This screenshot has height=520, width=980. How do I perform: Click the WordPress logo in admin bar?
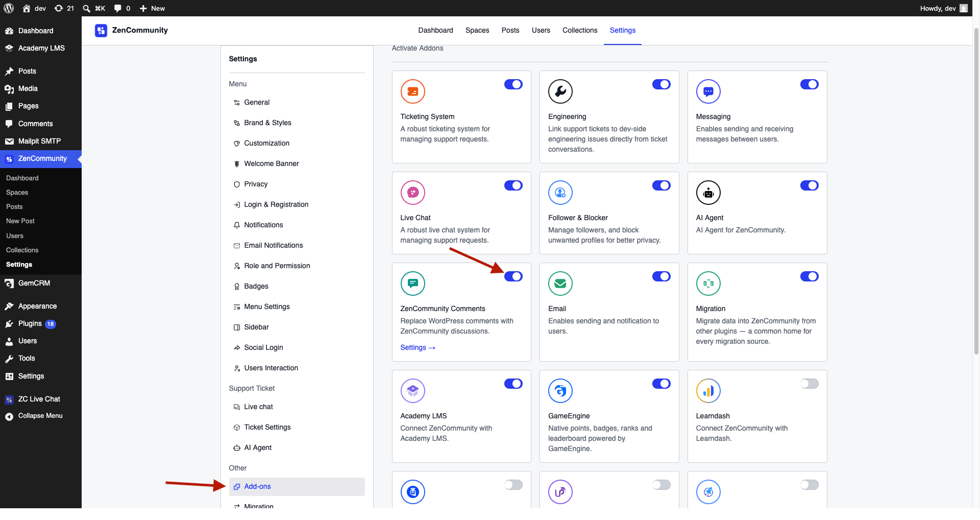(9, 8)
